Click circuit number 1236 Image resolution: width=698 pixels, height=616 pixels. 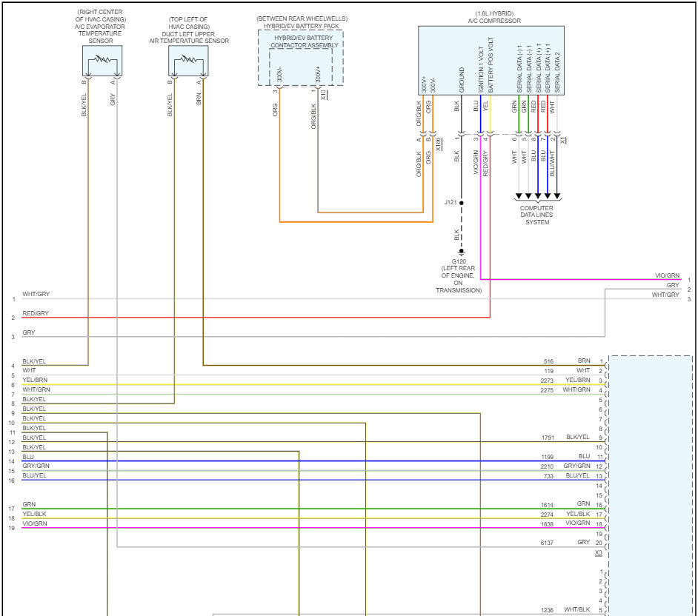pyautogui.click(x=547, y=610)
